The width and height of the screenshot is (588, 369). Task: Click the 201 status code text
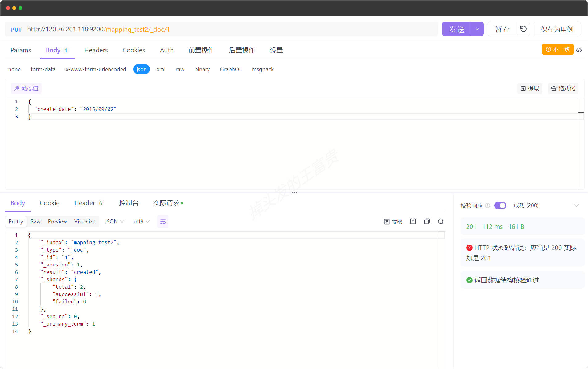click(471, 227)
